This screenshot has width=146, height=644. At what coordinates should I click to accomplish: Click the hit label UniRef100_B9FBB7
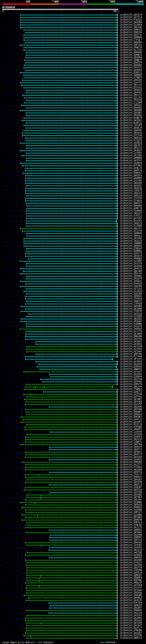pyautogui.click(x=131, y=417)
